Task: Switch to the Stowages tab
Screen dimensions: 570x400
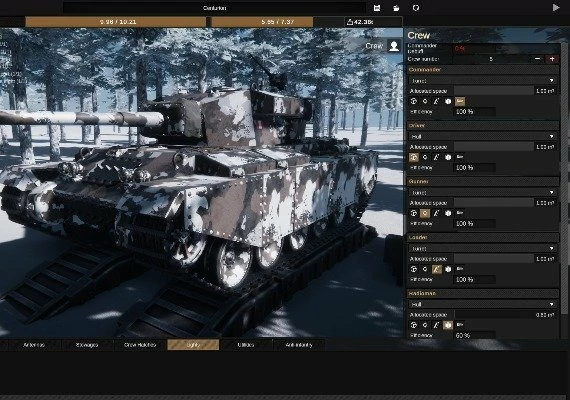Action: pyautogui.click(x=87, y=345)
